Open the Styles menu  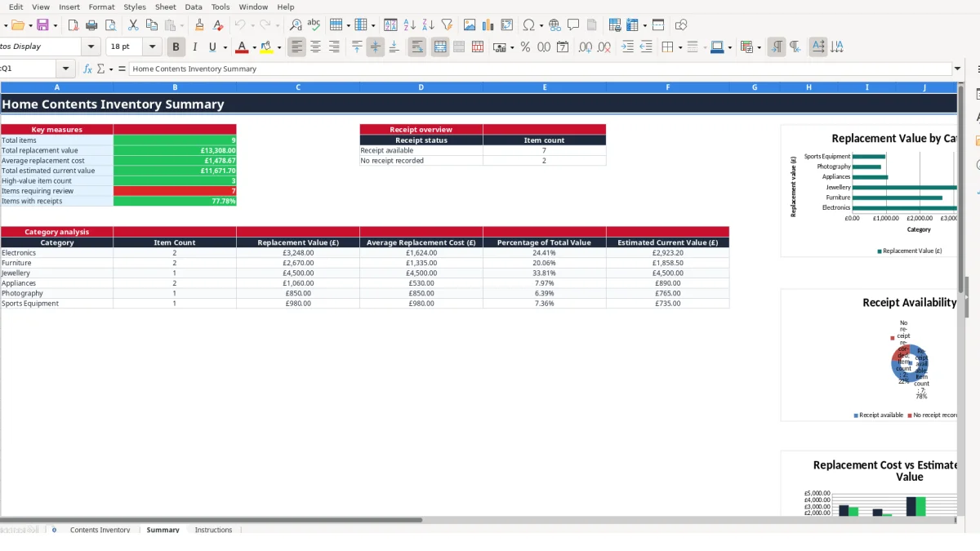[135, 7]
